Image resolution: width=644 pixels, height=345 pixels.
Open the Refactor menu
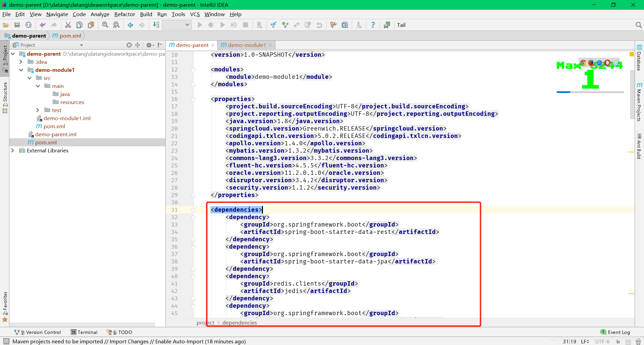tap(124, 14)
